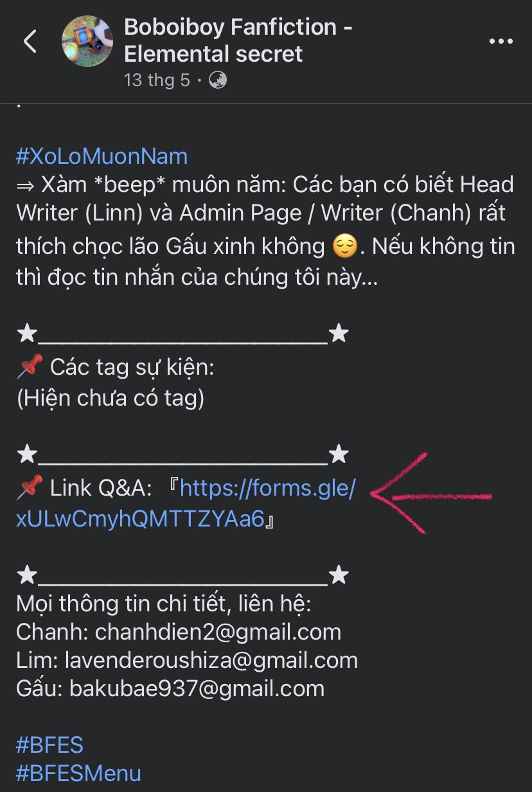Viewport: 532px width, 792px height.
Task: Open the #BFESMenu hashtag
Action: pos(78,773)
